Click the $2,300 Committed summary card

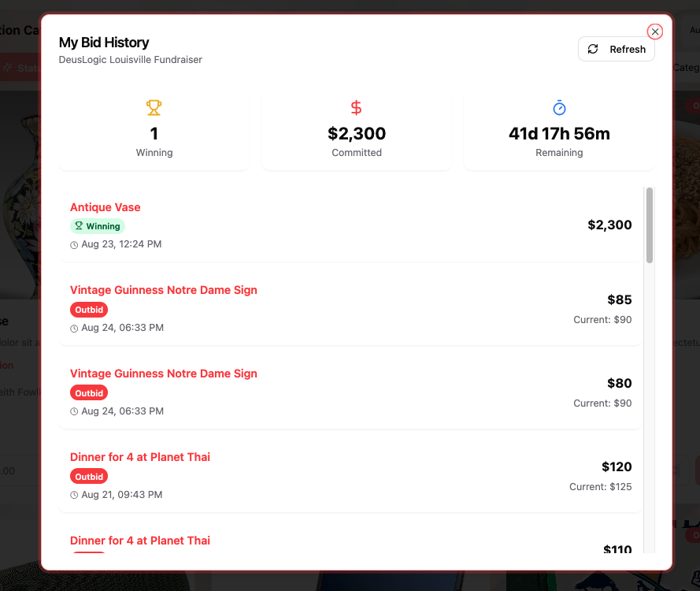click(357, 131)
